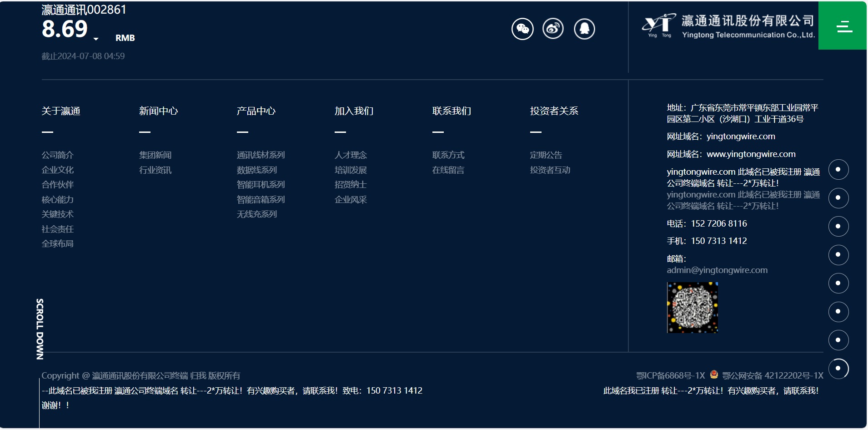This screenshot has width=868, height=430.
Task: View the 定期公告 page
Action: click(546, 155)
